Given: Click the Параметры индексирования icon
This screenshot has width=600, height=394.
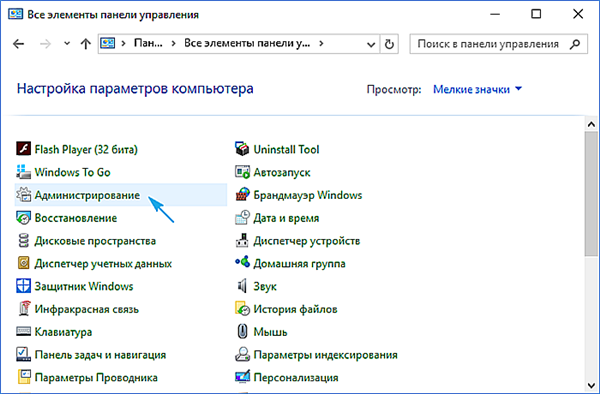Looking at the screenshot, I should pos(242,354).
